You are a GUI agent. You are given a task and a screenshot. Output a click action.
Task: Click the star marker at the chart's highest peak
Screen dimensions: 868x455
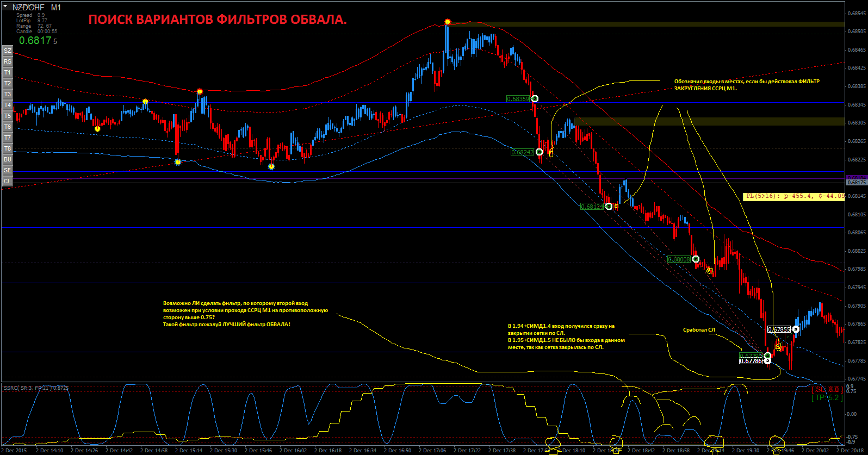pyautogui.click(x=447, y=22)
